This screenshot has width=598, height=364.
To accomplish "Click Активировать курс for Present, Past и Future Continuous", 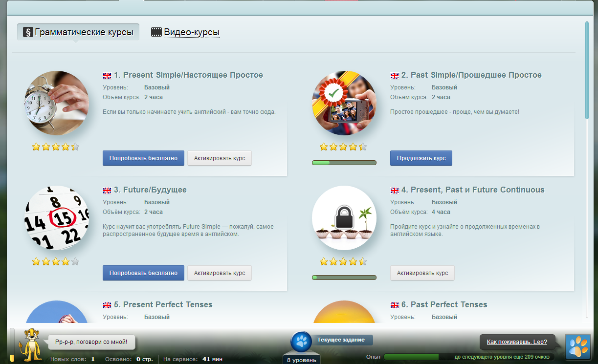I will click(422, 273).
